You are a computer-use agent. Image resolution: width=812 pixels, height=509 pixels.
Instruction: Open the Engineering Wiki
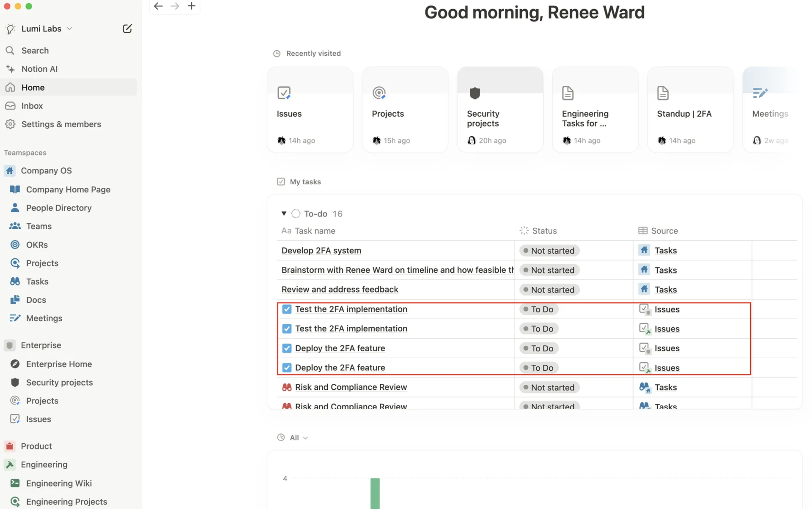pyautogui.click(x=59, y=483)
